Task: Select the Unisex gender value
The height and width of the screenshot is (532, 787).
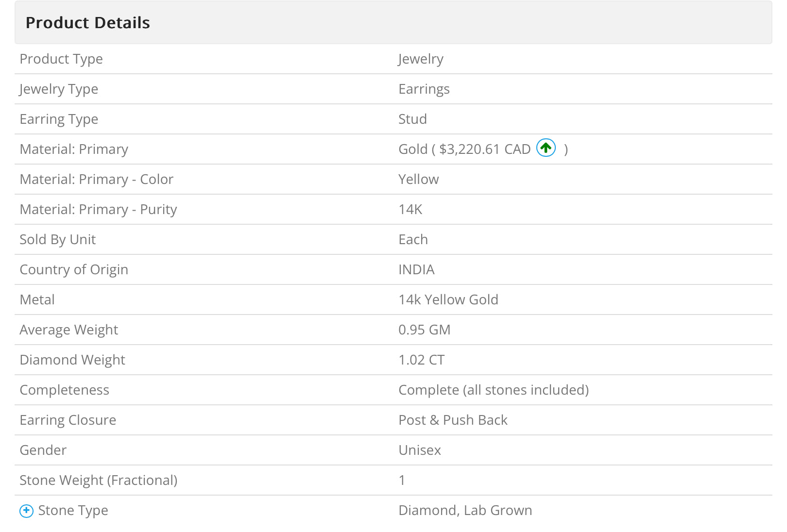Action: point(420,450)
